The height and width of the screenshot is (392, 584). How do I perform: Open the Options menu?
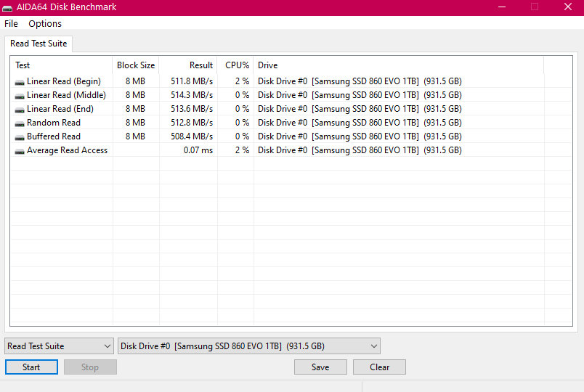click(45, 23)
